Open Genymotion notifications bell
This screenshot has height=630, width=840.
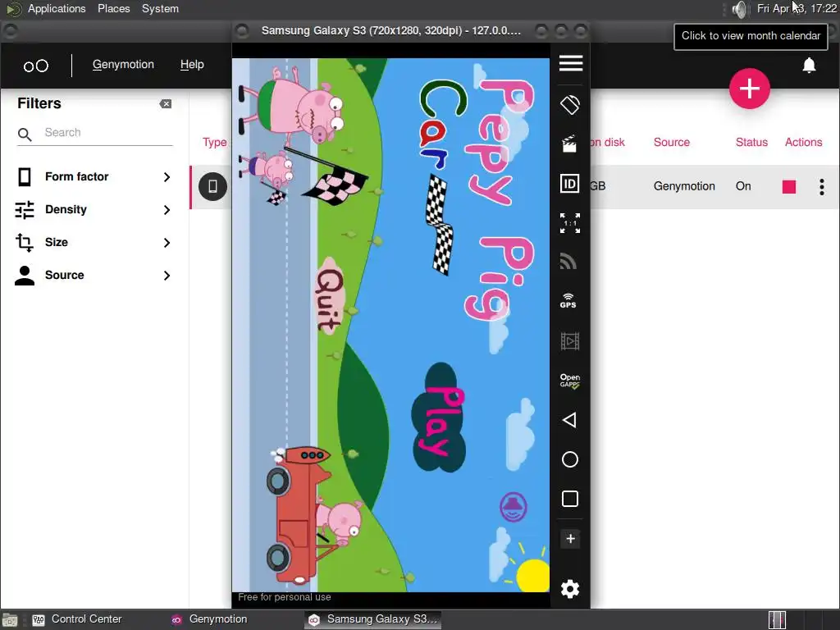coord(809,65)
